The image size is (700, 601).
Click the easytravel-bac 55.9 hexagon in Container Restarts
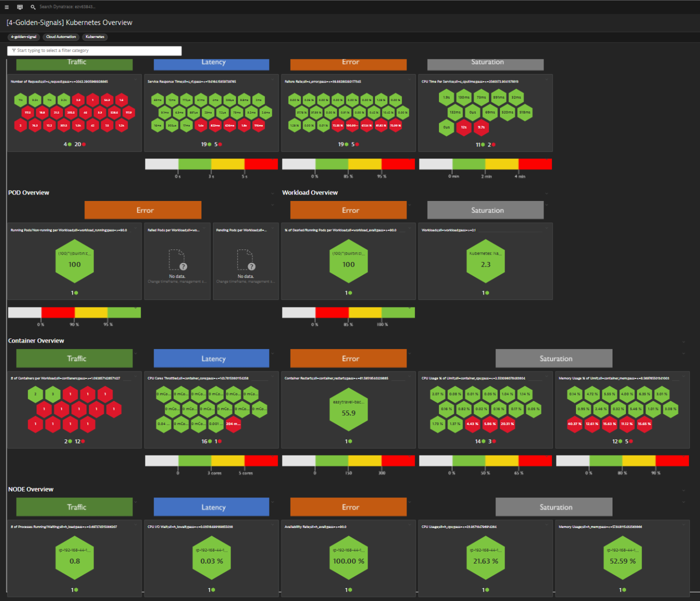click(348, 409)
